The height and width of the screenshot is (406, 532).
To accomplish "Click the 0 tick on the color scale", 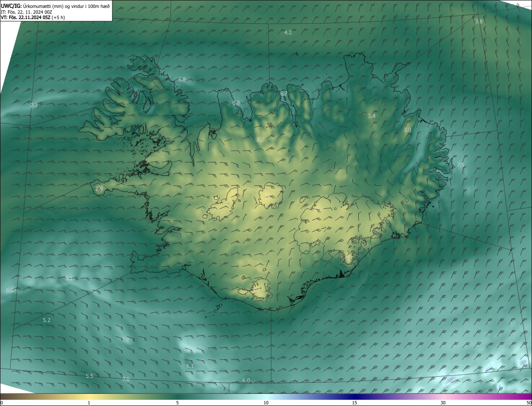I will [2, 403].
